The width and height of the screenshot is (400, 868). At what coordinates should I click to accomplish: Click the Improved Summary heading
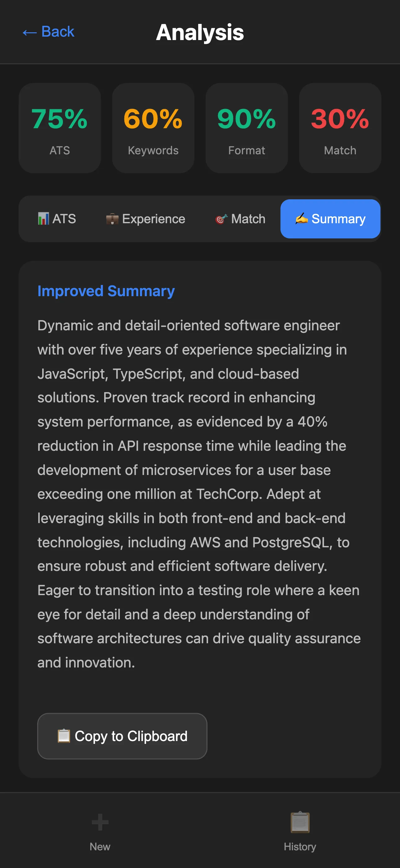106,291
